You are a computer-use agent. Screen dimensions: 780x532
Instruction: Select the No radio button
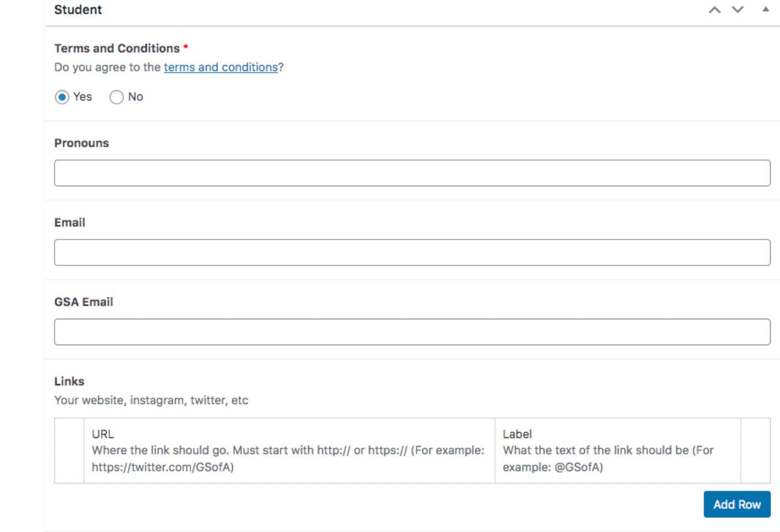(x=117, y=97)
